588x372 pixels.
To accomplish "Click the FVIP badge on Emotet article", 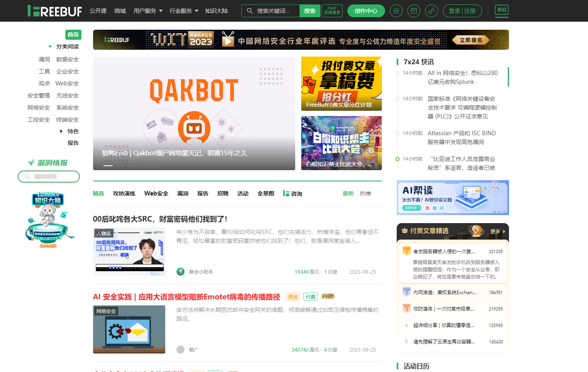I will pyautogui.click(x=328, y=297).
